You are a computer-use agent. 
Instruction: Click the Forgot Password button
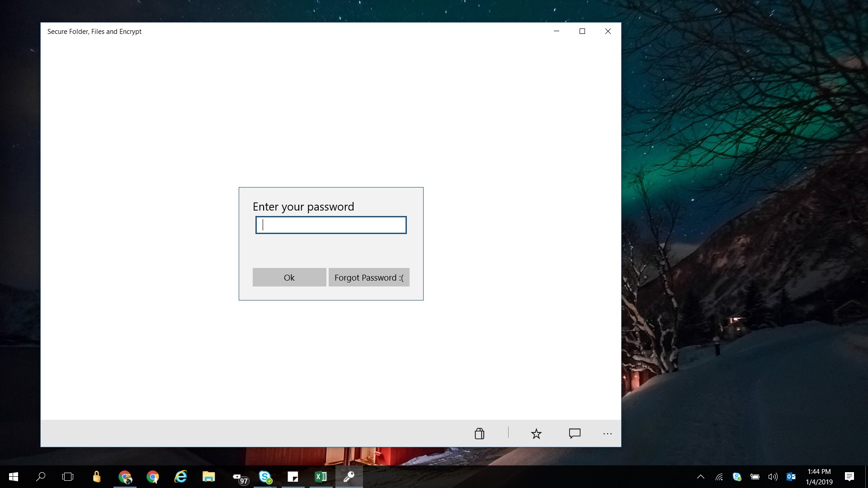(x=369, y=277)
